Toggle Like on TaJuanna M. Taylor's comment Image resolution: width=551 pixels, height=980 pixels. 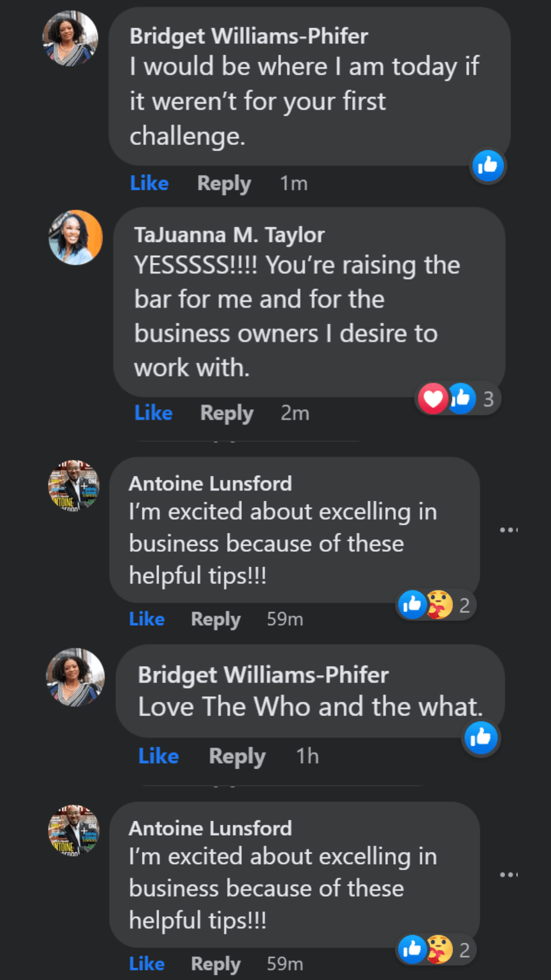[x=153, y=413]
